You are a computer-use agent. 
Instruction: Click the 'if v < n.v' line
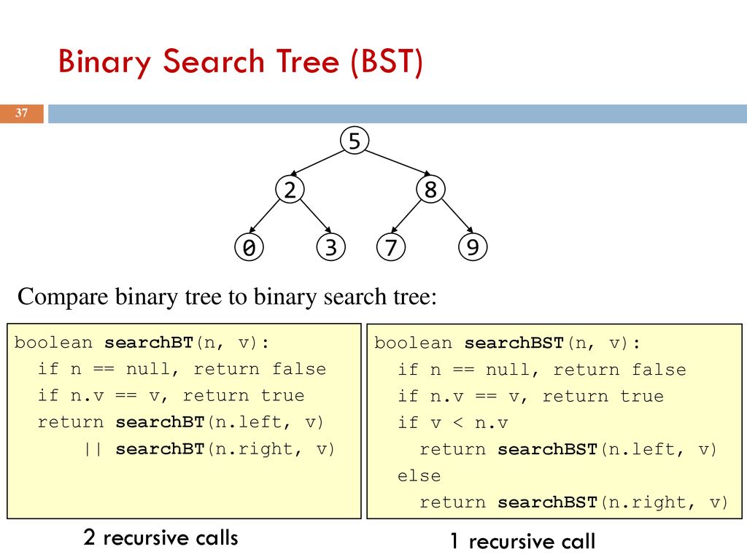453,423
